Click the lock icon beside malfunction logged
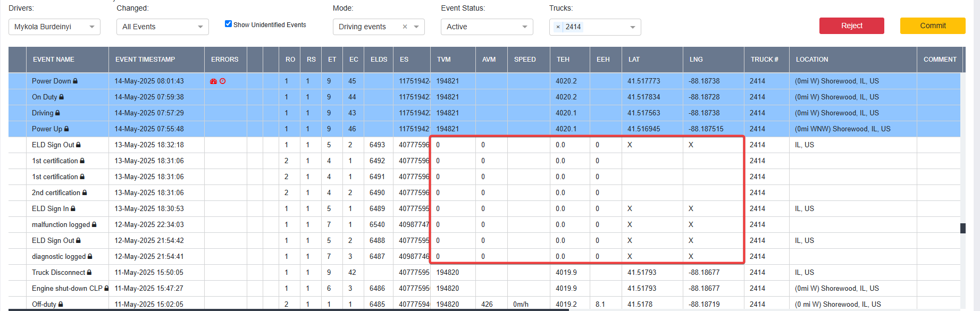 94,225
